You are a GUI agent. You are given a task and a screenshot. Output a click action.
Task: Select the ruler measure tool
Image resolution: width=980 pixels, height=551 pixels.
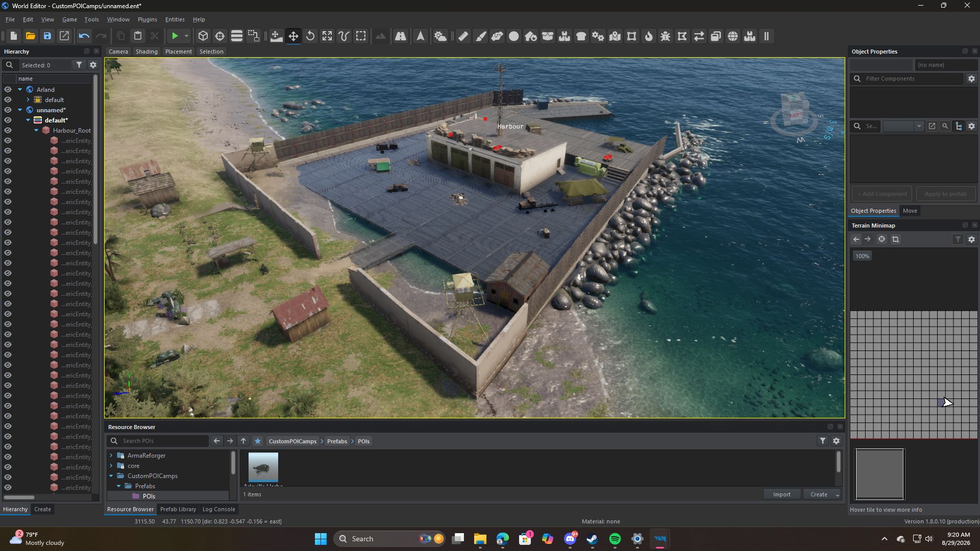[x=463, y=36]
